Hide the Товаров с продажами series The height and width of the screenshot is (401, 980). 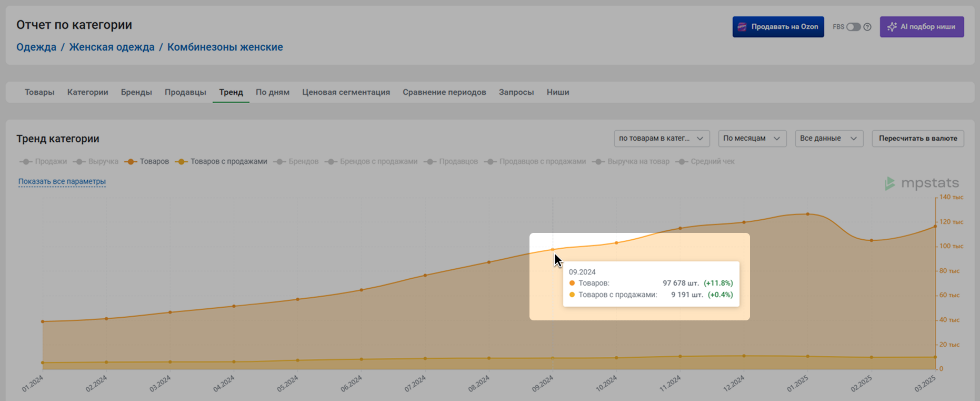[x=221, y=161]
